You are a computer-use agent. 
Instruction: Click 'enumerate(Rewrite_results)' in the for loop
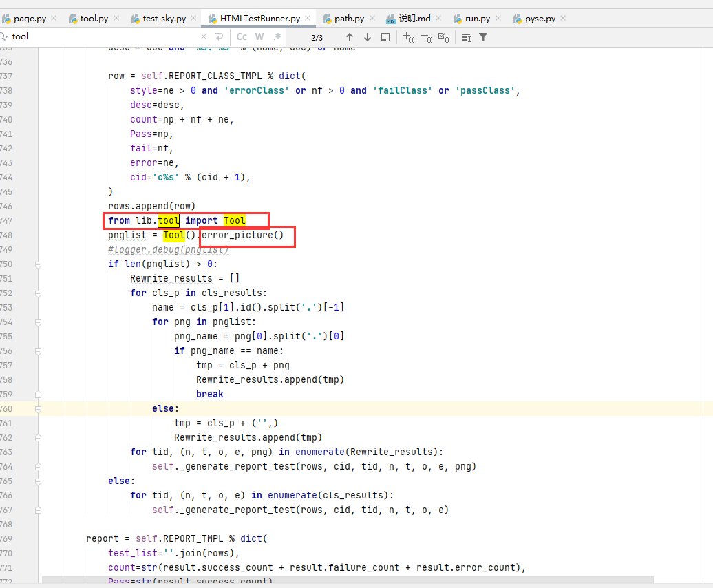(x=365, y=452)
